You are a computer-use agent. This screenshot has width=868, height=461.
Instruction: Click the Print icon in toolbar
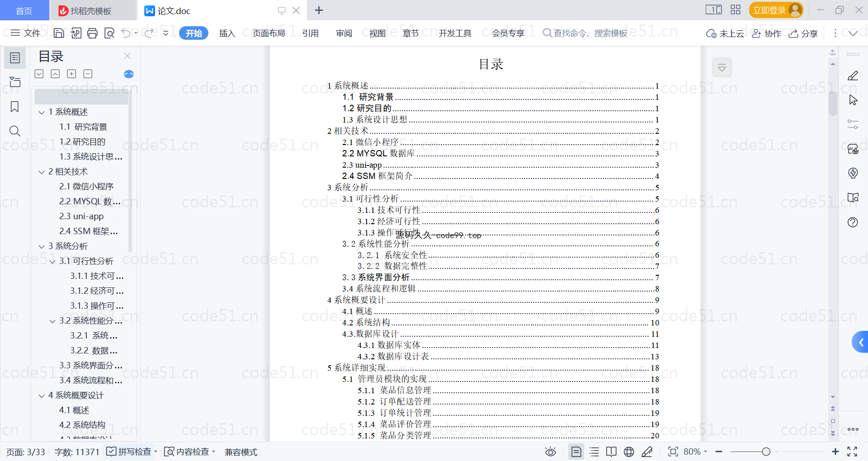click(92, 33)
